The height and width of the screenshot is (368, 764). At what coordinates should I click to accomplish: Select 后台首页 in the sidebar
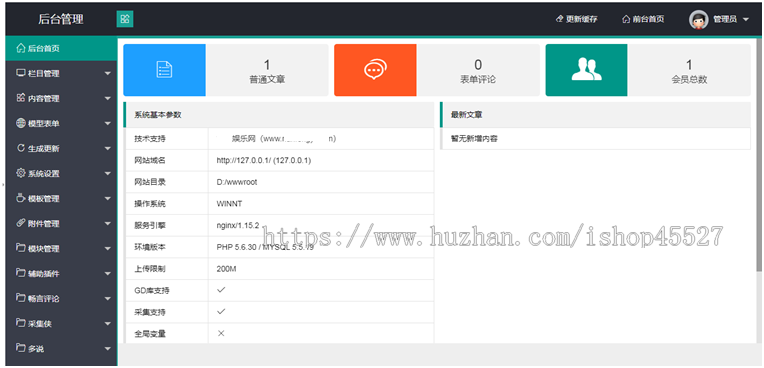point(61,48)
